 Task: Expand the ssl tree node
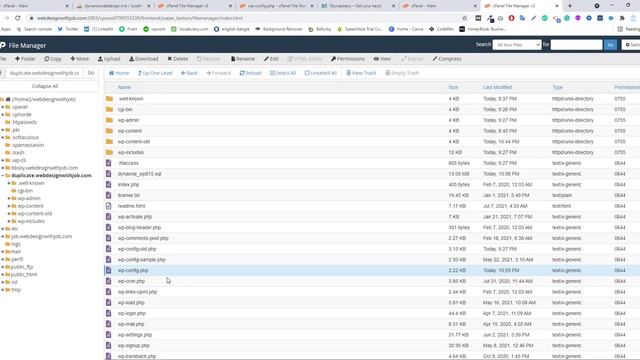[x=2, y=282]
